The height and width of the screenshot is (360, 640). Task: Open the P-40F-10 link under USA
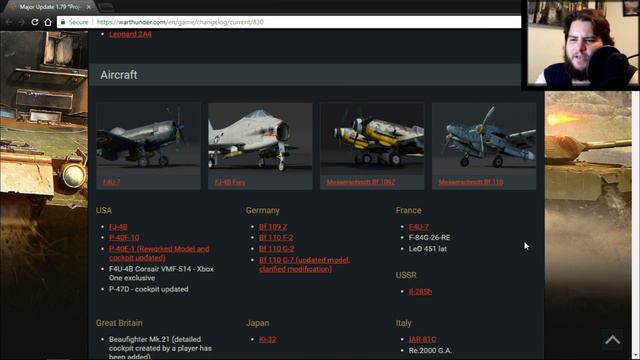(x=124, y=238)
